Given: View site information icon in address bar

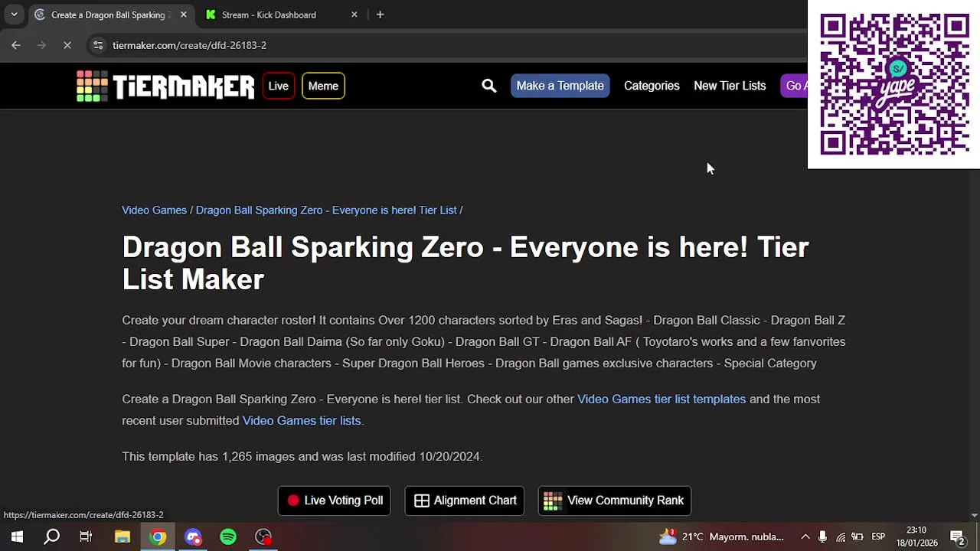Looking at the screenshot, I should click(x=98, y=45).
